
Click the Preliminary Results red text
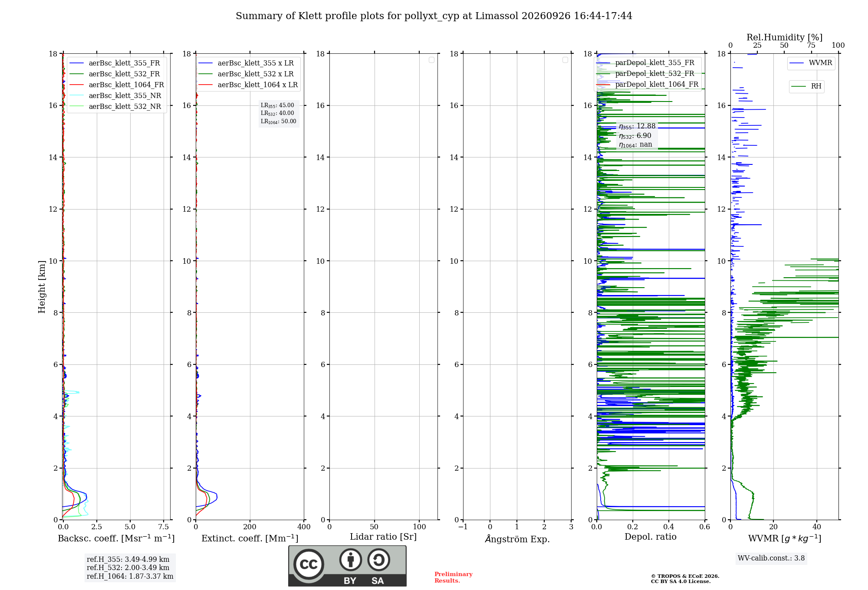453,577
